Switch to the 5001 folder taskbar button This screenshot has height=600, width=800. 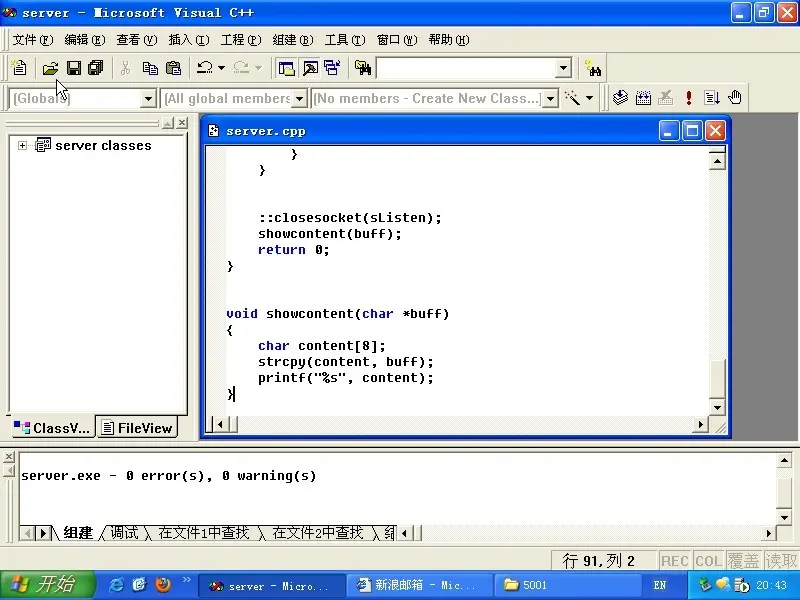[566, 585]
